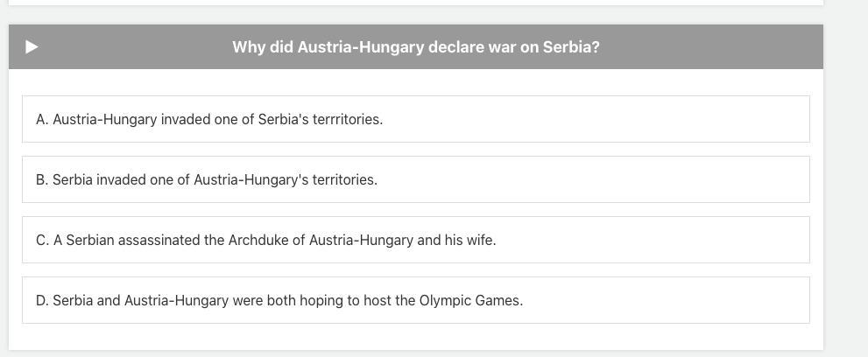Click the letter "D." option label
This screenshot has width=868, height=357.
[x=42, y=301]
